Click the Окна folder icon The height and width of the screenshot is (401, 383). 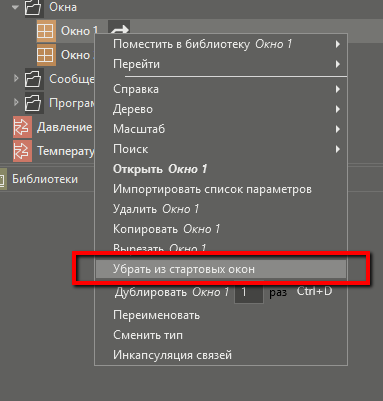(x=33, y=7)
